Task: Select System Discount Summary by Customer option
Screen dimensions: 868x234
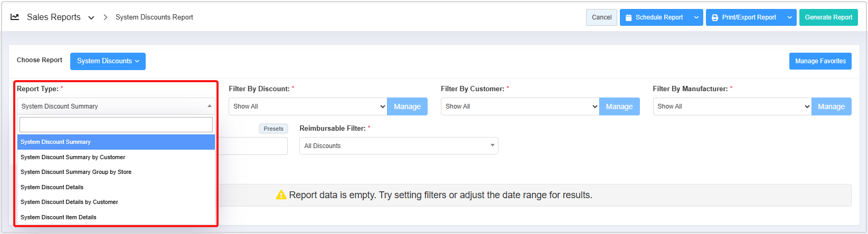Action: (73, 157)
